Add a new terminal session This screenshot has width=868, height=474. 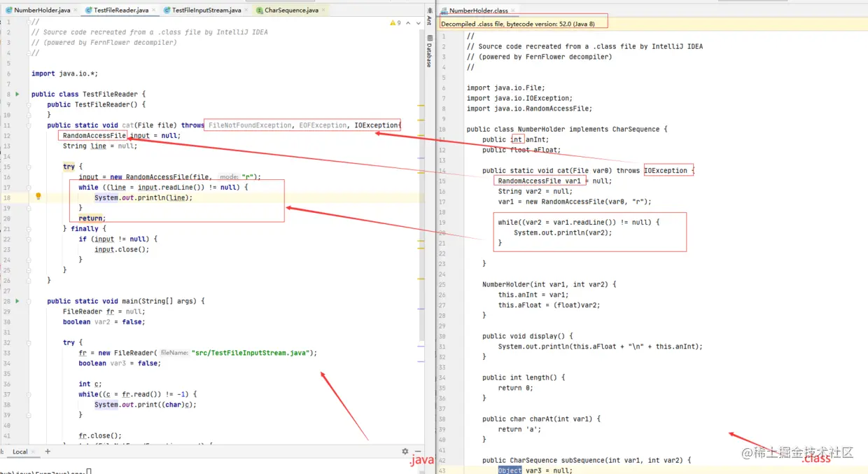pyautogui.click(x=48, y=452)
